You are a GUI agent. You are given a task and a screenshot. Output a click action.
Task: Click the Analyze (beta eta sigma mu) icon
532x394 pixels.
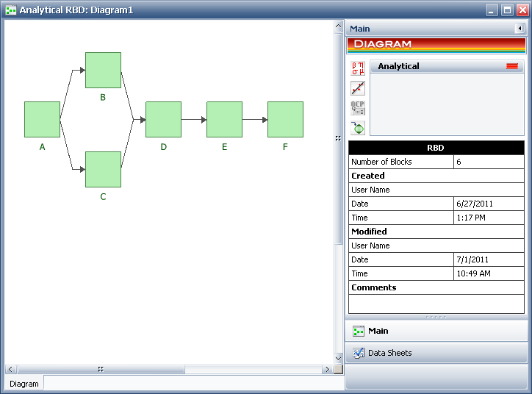tap(358, 68)
